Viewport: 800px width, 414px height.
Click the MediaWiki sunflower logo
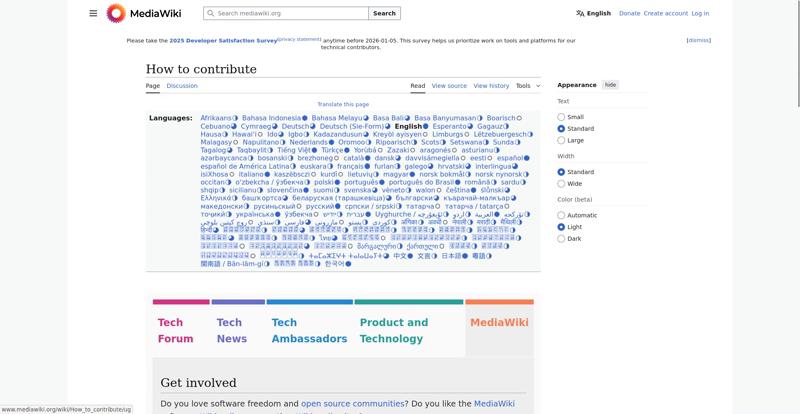tap(116, 13)
